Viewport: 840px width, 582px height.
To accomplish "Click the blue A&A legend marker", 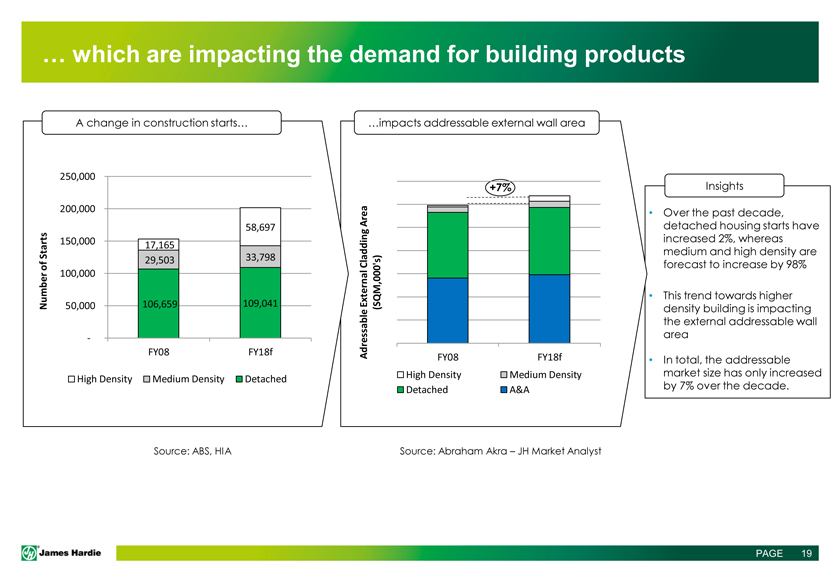I will coord(502,390).
